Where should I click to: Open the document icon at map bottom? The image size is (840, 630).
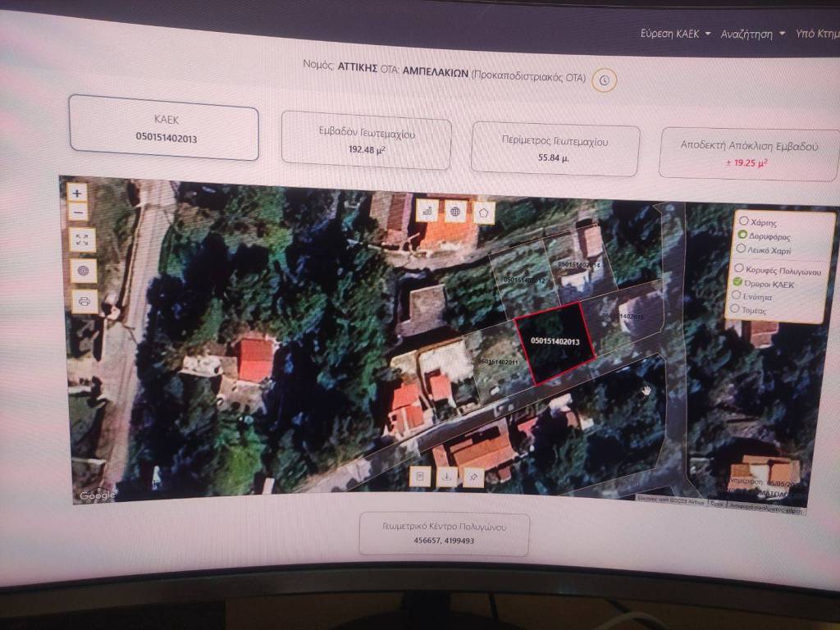(419, 476)
